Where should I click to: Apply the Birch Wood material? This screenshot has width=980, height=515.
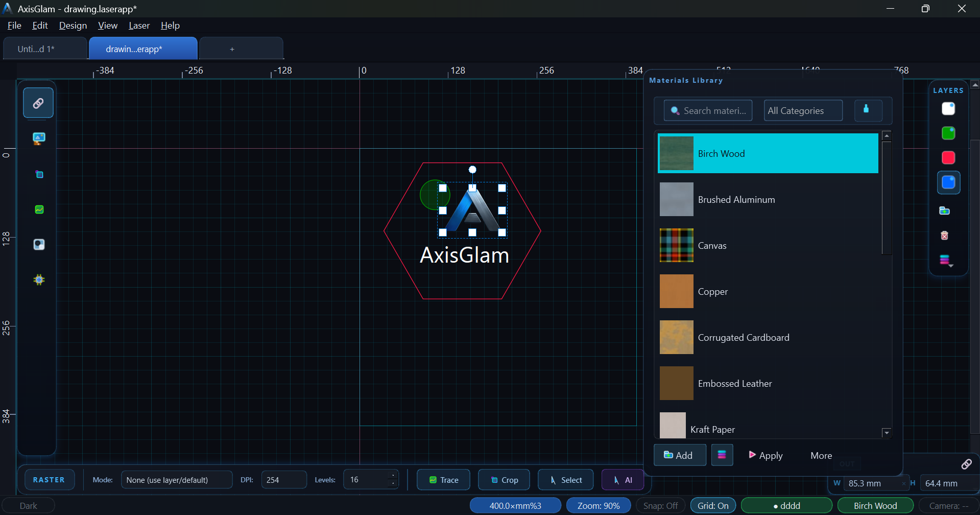point(766,455)
